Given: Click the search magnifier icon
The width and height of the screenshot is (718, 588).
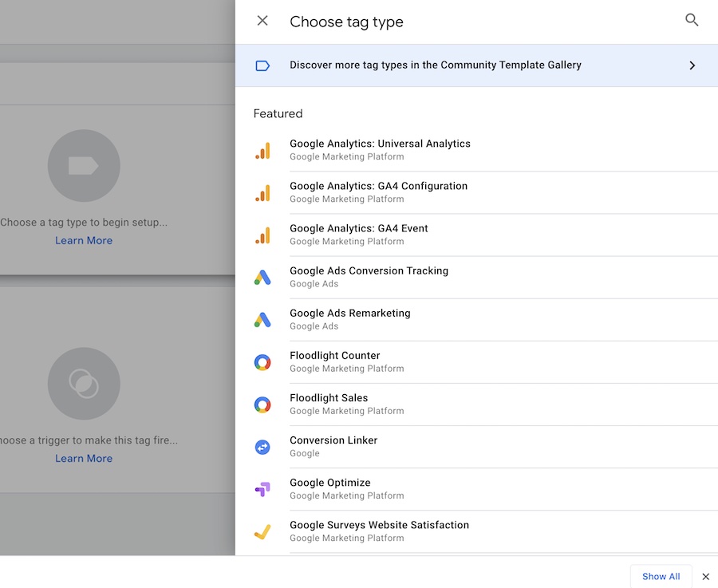Looking at the screenshot, I should (692, 21).
